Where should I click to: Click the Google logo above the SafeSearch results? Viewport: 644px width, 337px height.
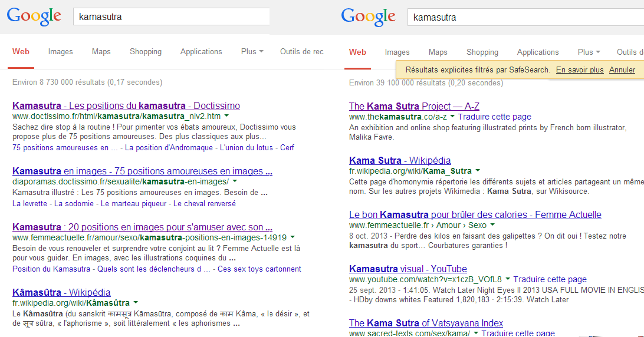click(x=368, y=17)
